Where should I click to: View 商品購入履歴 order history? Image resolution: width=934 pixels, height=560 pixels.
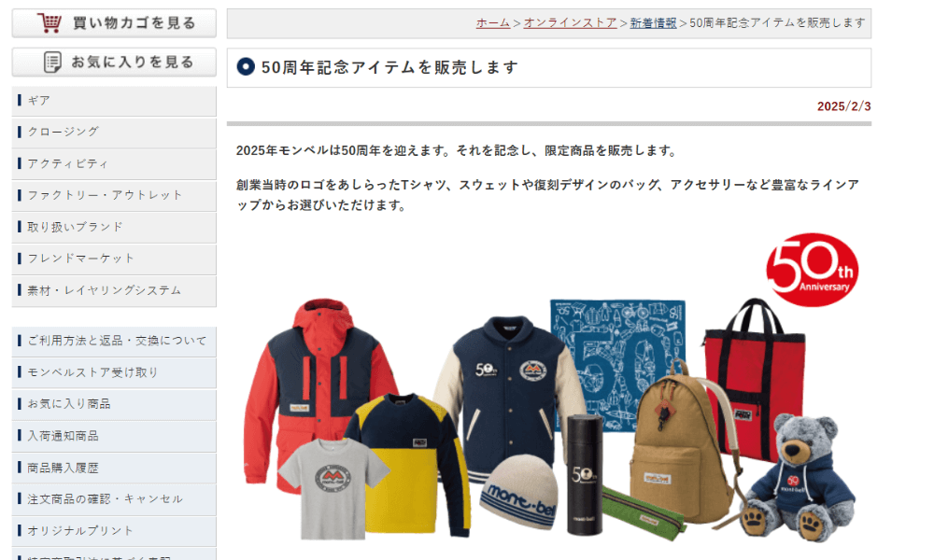point(63,469)
